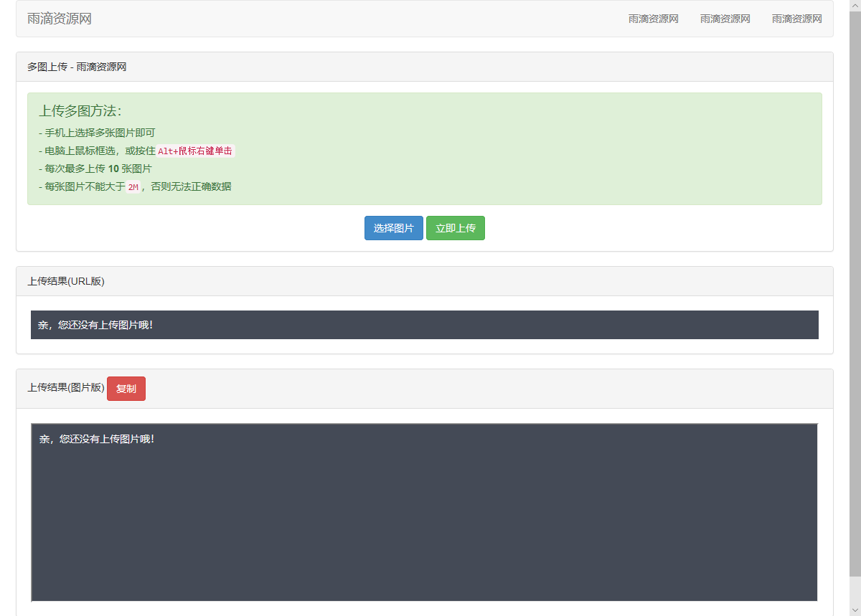Viewport: 861px width, 616px height.
Task: Click the 上传多图方法 heading
Action: pos(80,110)
